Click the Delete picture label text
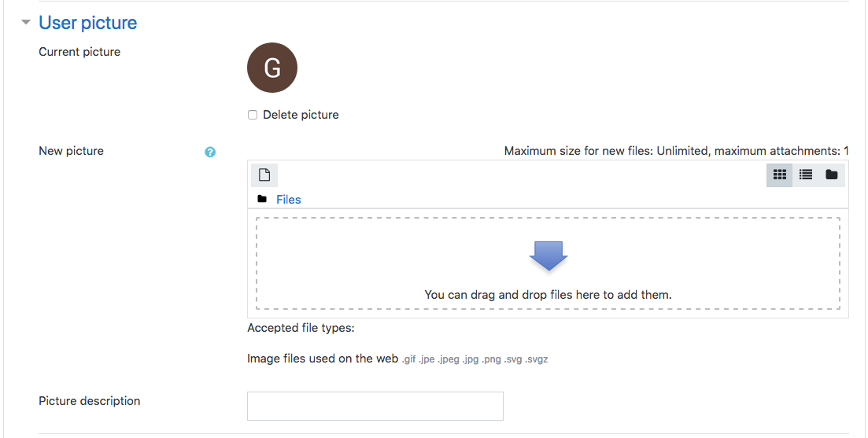868x438 pixels. (x=301, y=115)
